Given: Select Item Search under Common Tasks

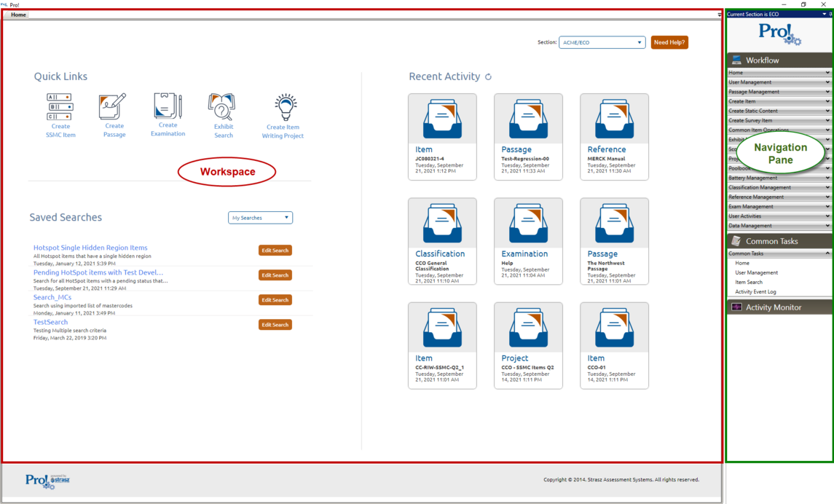Looking at the screenshot, I should point(749,283).
